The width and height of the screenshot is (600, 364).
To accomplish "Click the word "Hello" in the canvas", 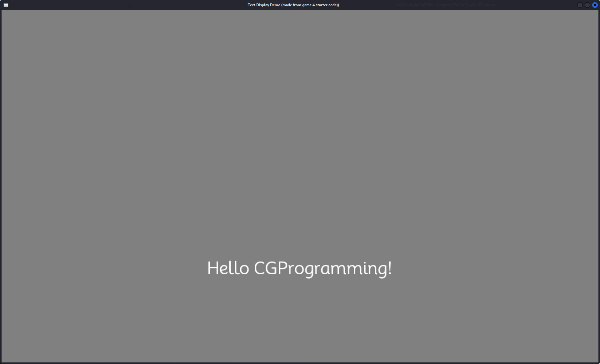I will 228,268.
